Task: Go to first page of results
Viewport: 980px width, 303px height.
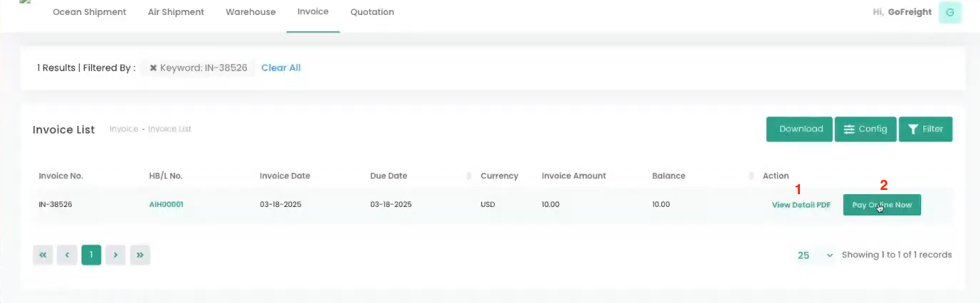Action: [43, 255]
